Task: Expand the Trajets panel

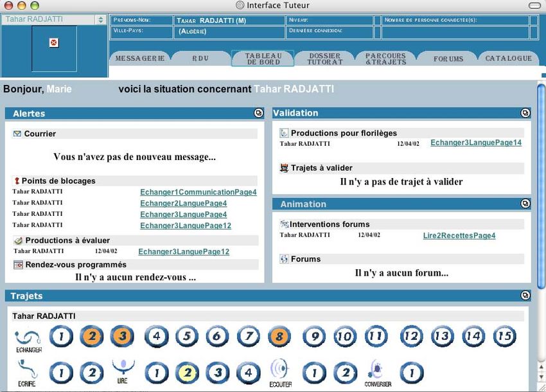Action: point(525,296)
